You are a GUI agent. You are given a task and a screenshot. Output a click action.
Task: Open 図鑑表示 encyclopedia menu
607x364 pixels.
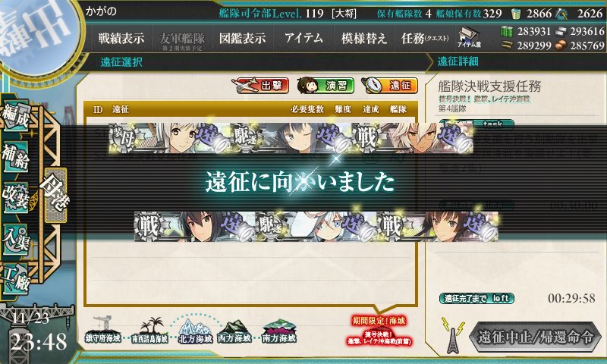(x=242, y=38)
